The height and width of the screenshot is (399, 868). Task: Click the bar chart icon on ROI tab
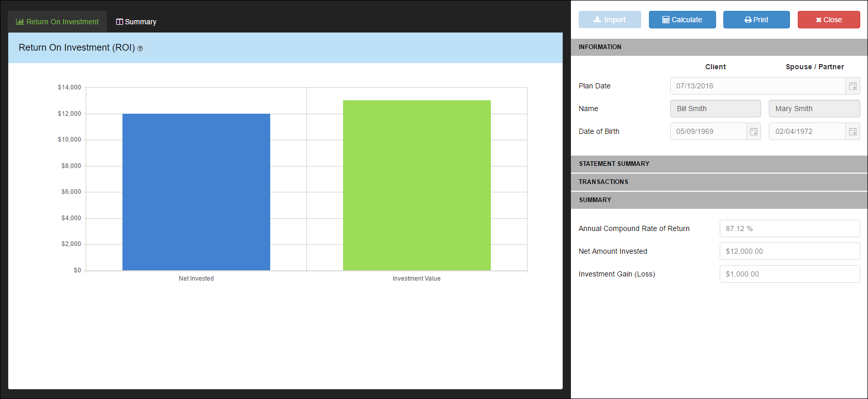point(20,22)
